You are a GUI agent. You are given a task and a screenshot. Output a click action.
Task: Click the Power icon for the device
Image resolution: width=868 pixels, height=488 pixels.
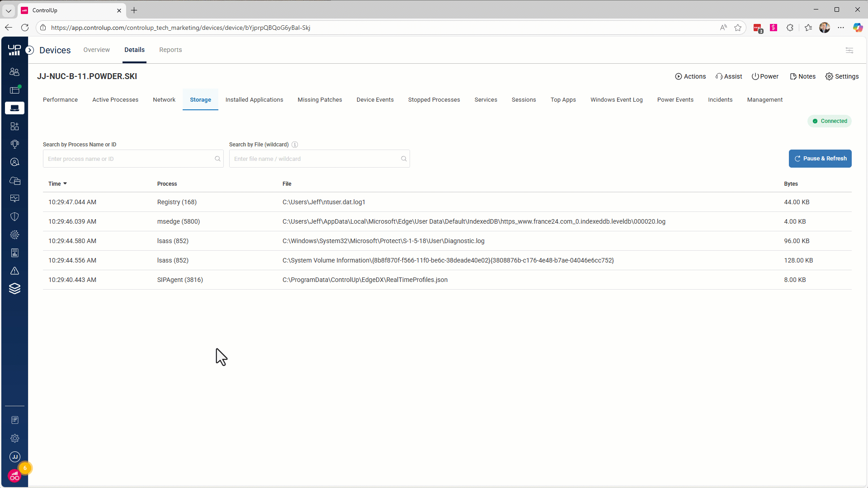tap(765, 76)
